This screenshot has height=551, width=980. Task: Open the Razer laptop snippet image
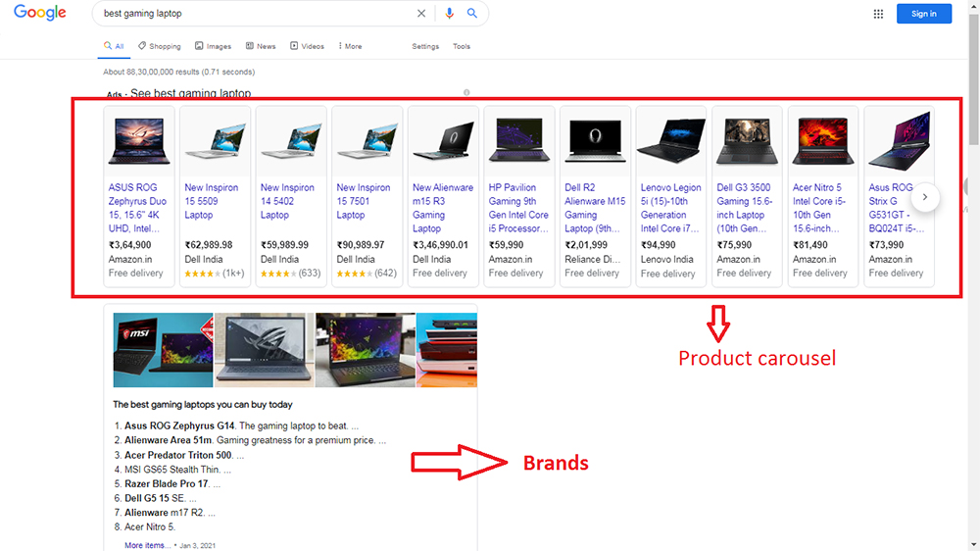pos(366,350)
